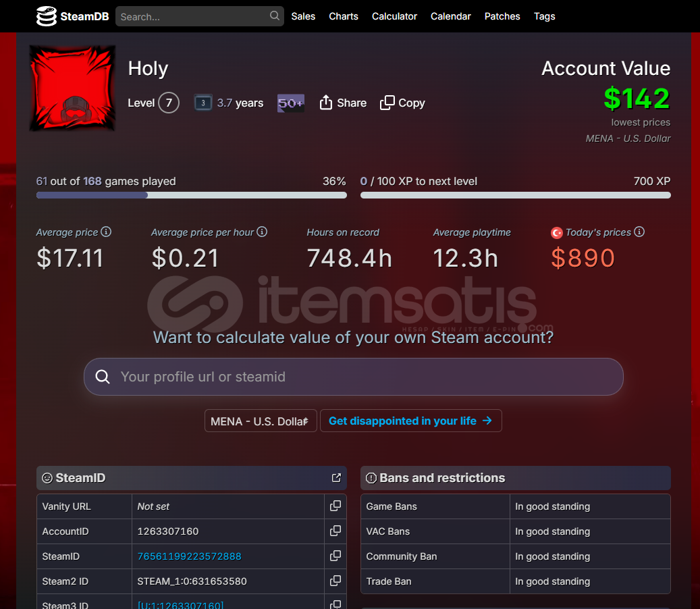Click the STEAM_1:0:631653580 cell
This screenshot has height=609, width=700.
[228, 581]
